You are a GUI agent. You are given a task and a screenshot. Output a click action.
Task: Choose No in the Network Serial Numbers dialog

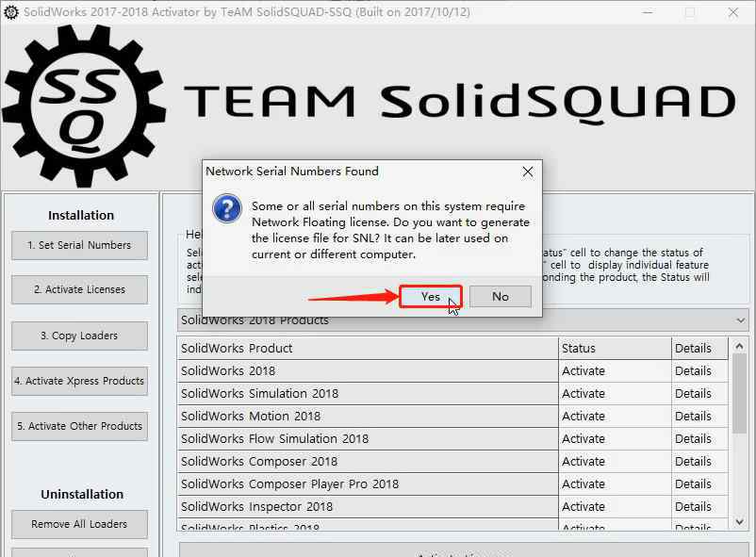tap(501, 297)
